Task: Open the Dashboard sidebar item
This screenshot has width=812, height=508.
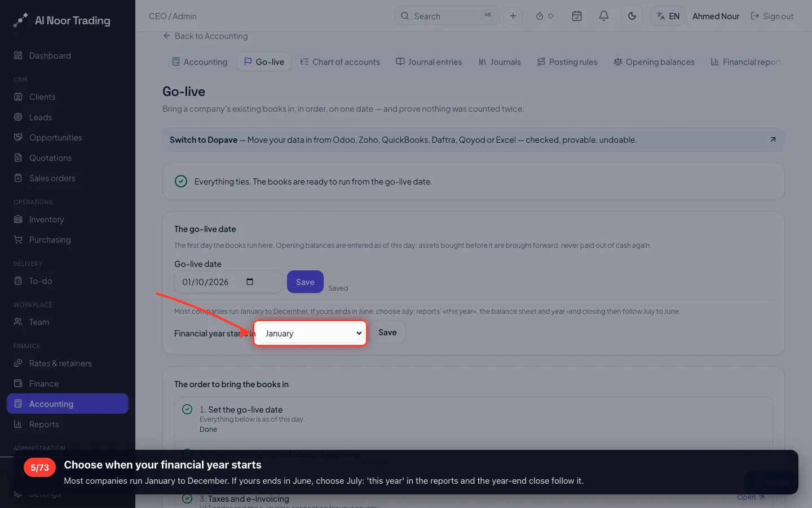Action: (x=68, y=55)
